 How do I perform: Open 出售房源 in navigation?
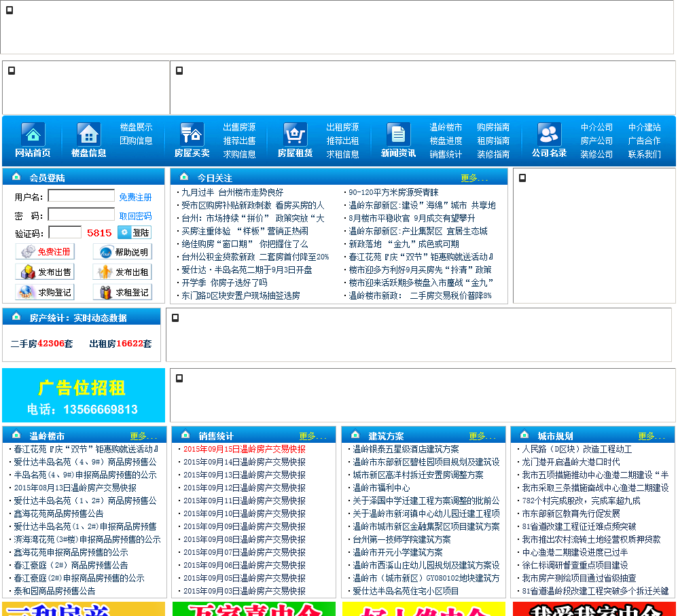[x=239, y=127]
